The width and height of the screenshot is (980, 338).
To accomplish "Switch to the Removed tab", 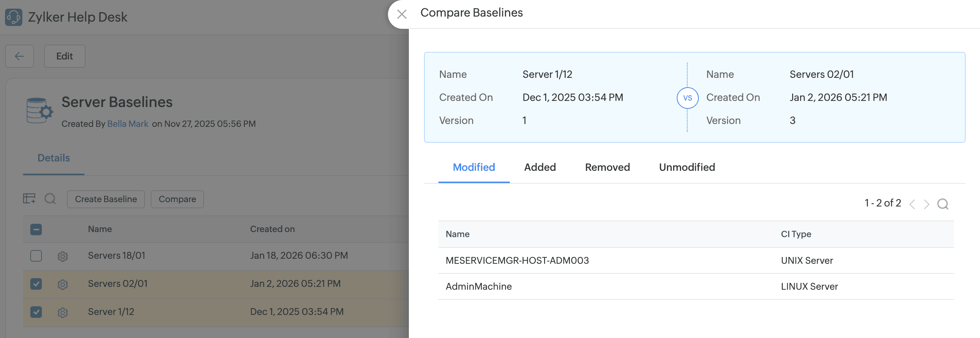I will pyautogui.click(x=607, y=167).
